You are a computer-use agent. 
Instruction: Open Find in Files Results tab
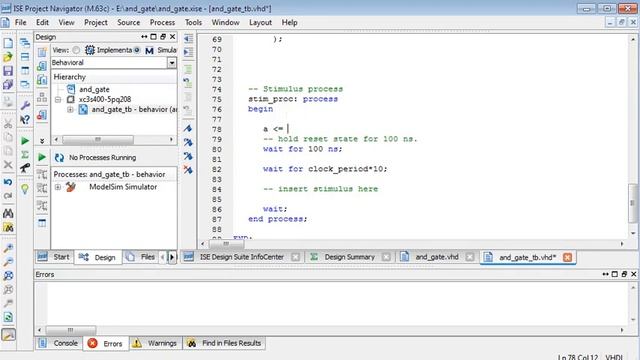pos(224,343)
